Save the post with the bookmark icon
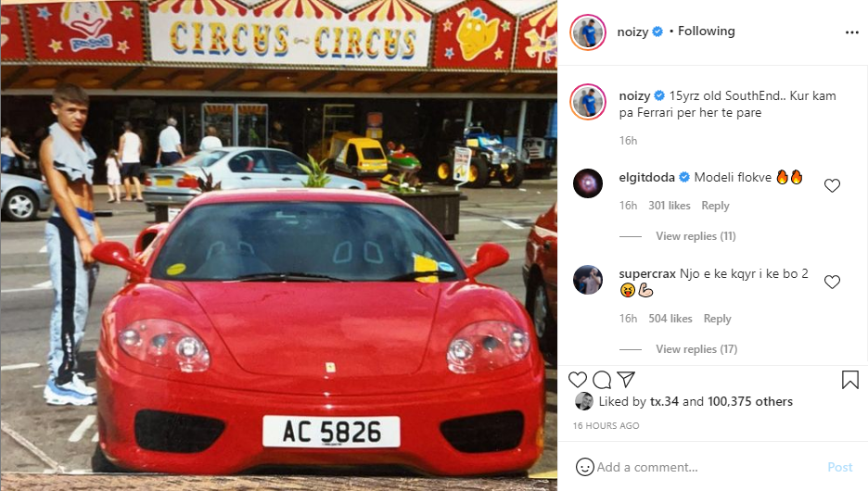This screenshot has width=868, height=491. tap(849, 379)
